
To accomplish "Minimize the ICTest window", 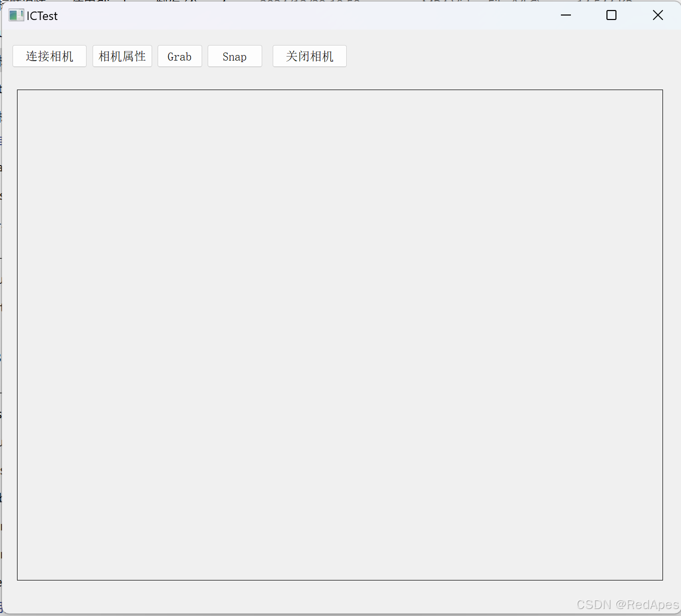I will [565, 15].
